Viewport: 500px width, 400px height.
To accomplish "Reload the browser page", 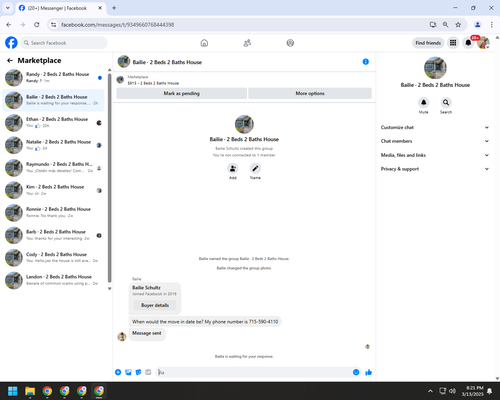I will pos(37,25).
